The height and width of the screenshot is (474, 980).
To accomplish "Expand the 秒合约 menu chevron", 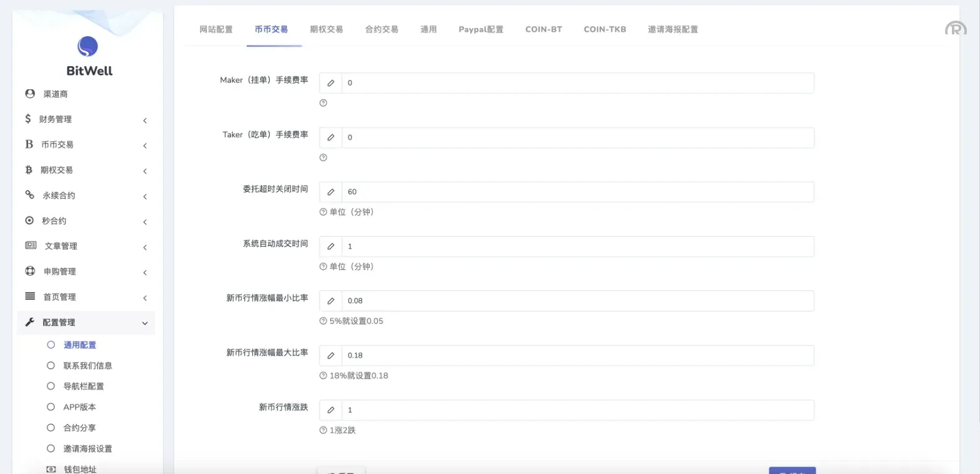I will [145, 222].
